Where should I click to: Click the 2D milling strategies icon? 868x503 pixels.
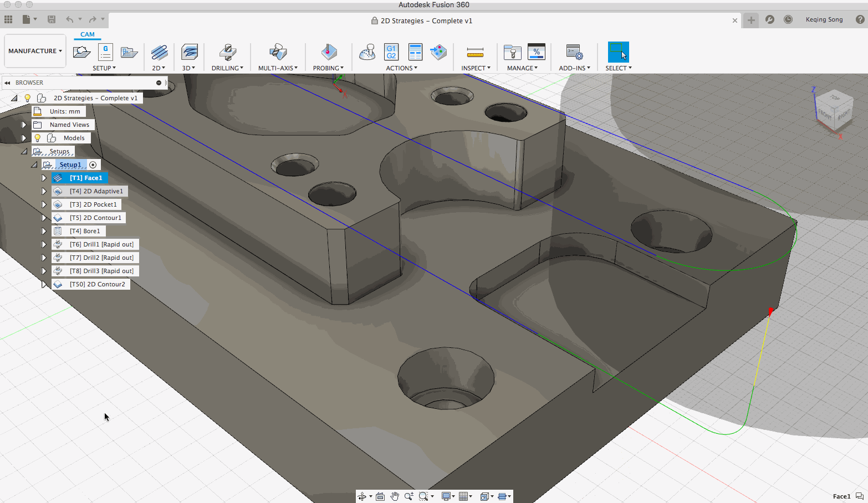click(x=159, y=52)
